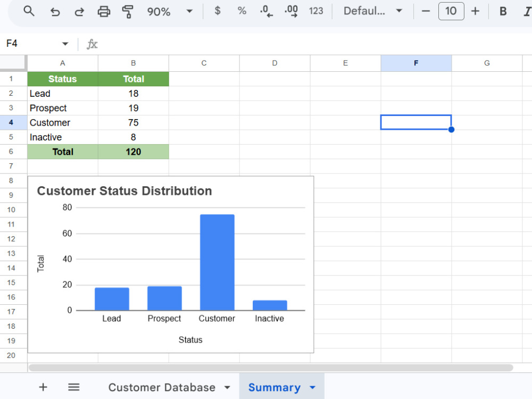
Task: Open the F4 name box dropdown arrow
Action: (65, 44)
